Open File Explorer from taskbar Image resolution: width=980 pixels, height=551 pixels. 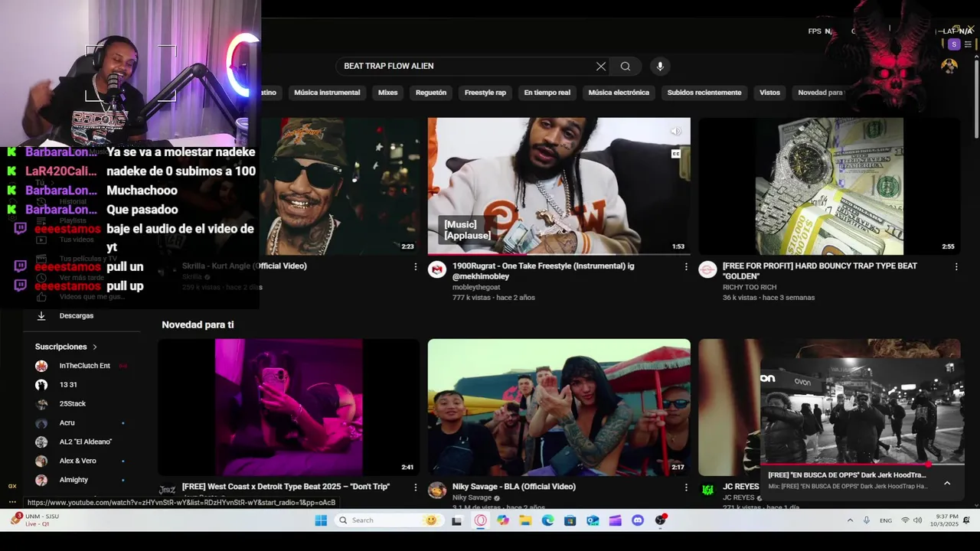point(525,520)
